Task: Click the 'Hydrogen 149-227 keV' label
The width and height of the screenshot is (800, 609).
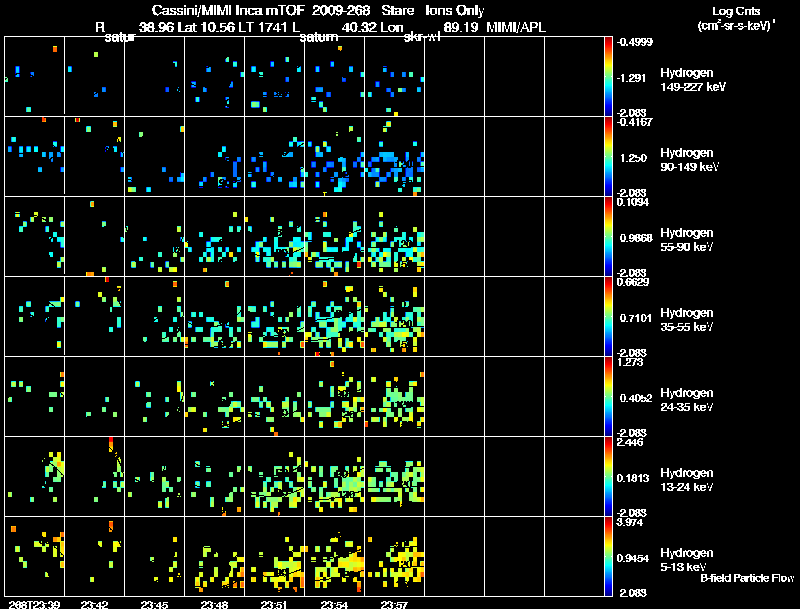Action: tap(693, 80)
